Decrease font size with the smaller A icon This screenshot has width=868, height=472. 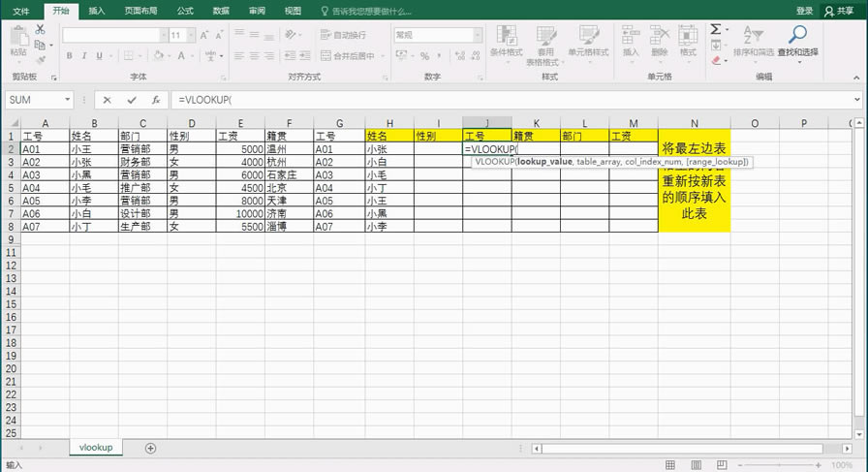coord(219,36)
